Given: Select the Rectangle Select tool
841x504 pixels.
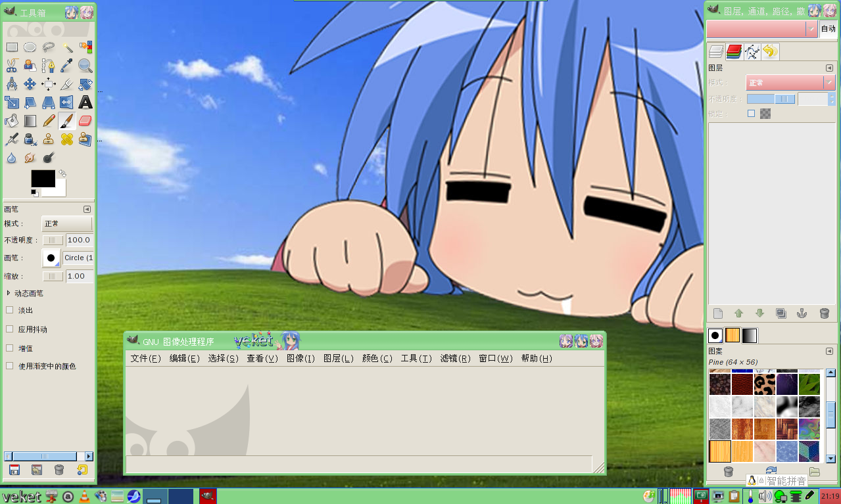Looking at the screenshot, I should (x=11, y=47).
